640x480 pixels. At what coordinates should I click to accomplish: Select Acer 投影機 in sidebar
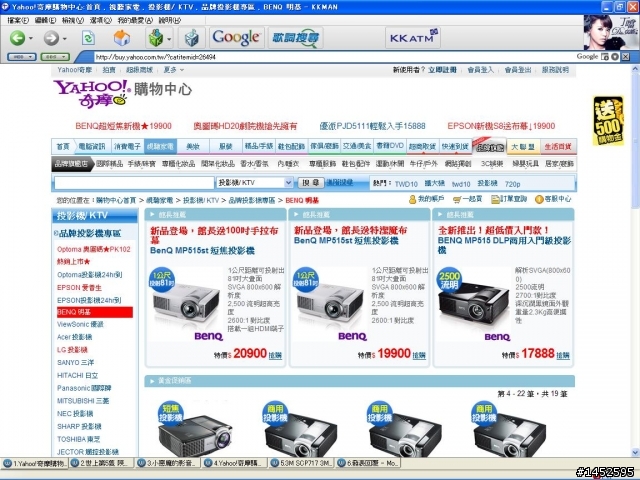coord(75,337)
